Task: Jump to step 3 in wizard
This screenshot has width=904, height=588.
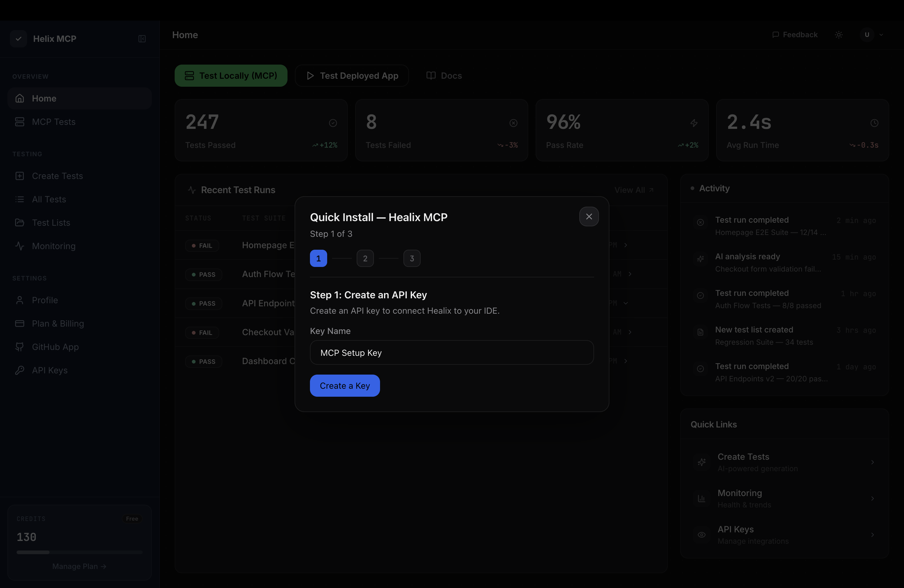Action: click(412, 258)
